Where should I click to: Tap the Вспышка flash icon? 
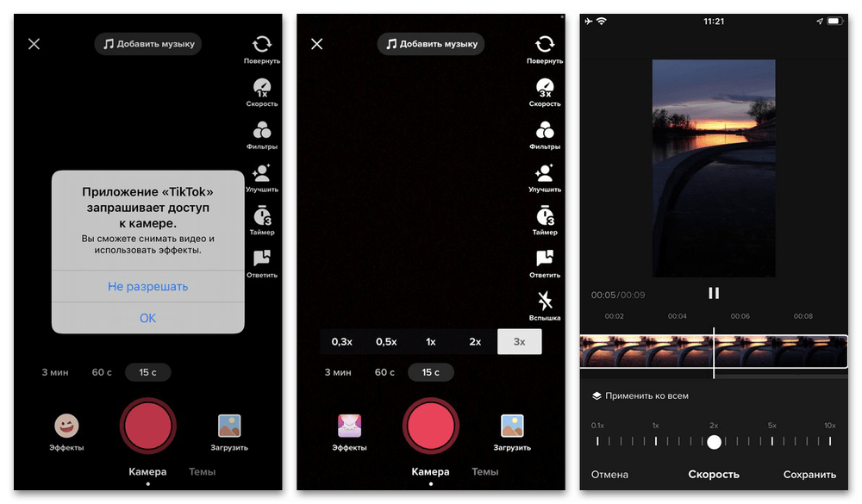click(x=545, y=301)
